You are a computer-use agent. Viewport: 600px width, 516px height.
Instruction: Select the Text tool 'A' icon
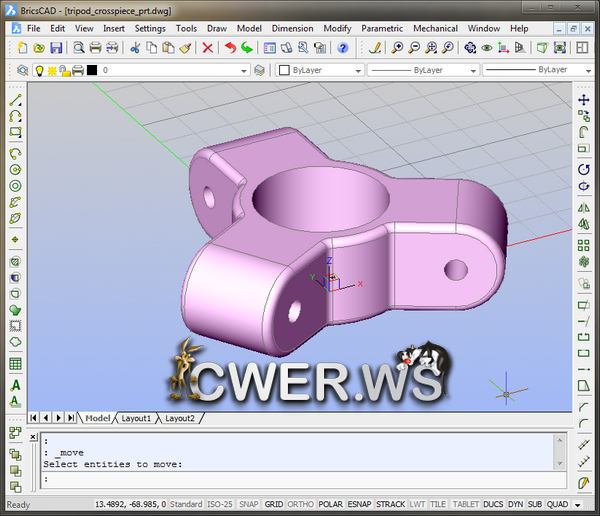click(x=15, y=384)
